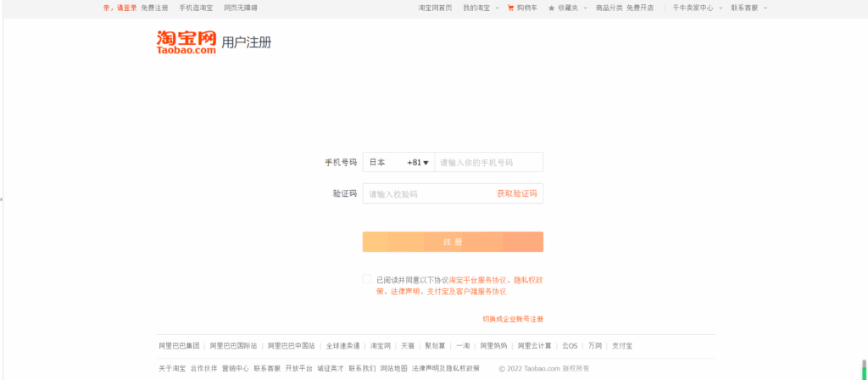The width and height of the screenshot is (868, 380).
Task: Open 支付宝及客户端服务协议 link
Action: point(467,292)
